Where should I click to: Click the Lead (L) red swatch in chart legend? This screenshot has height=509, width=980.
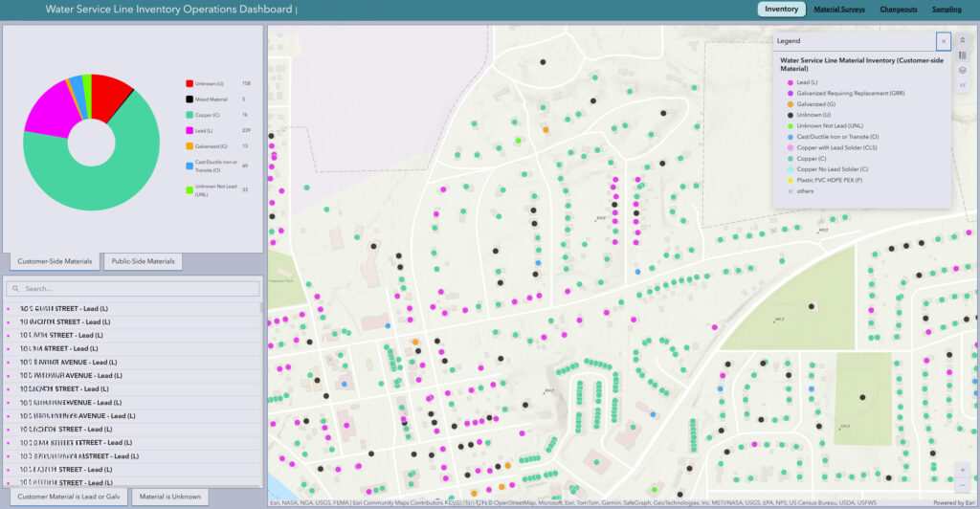click(189, 129)
